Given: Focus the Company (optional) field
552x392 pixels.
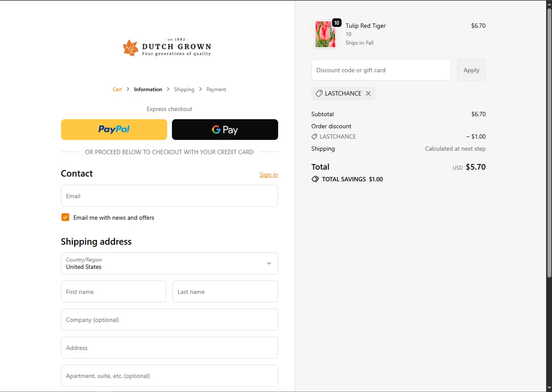Looking at the screenshot, I should coord(169,320).
